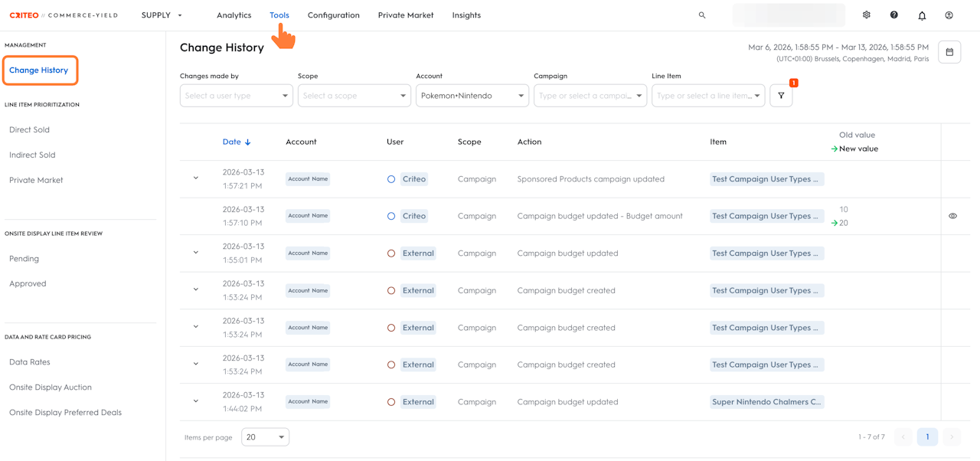Open Indirect Sold in the sidebar

point(32,155)
